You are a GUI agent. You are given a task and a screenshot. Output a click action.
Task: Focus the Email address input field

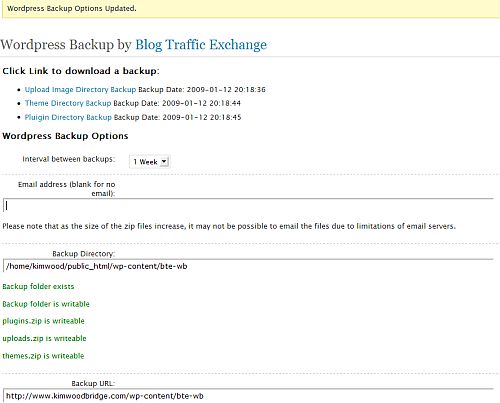tap(248, 205)
